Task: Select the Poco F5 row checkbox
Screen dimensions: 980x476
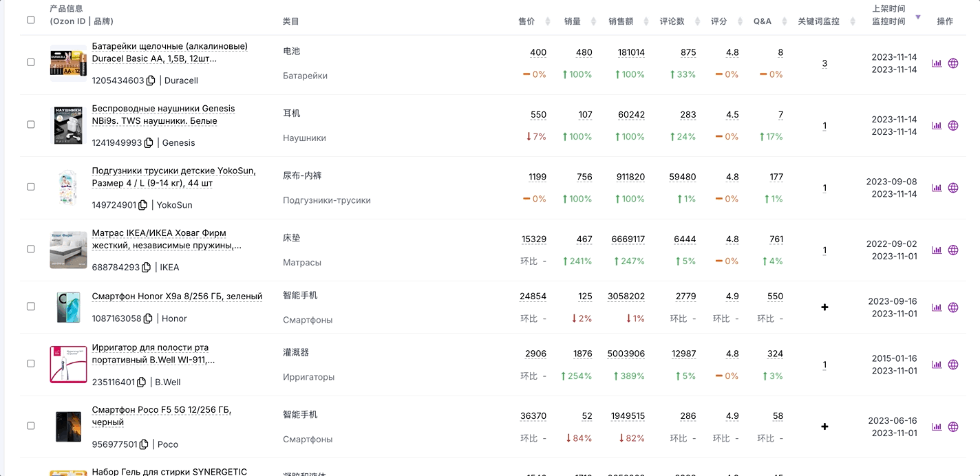Action: pos(31,426)
